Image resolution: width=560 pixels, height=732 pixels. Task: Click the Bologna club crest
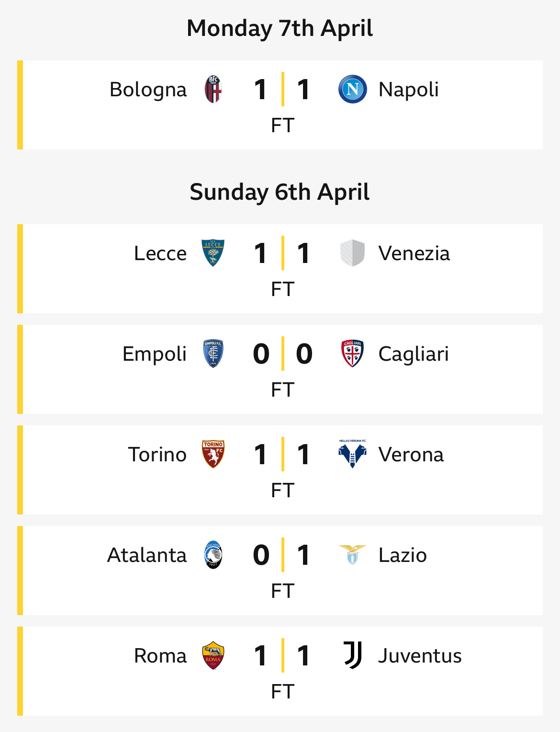pyautogui.click(x=213, y=89)
